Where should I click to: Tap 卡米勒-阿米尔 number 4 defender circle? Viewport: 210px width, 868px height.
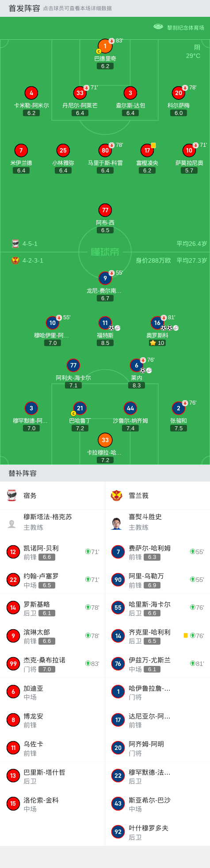click(31, 93)
